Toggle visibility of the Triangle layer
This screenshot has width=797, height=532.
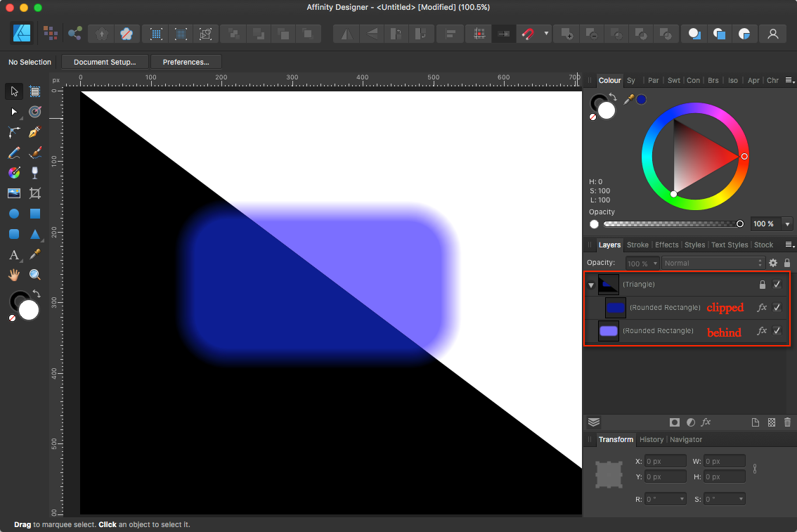click(777, 284)
